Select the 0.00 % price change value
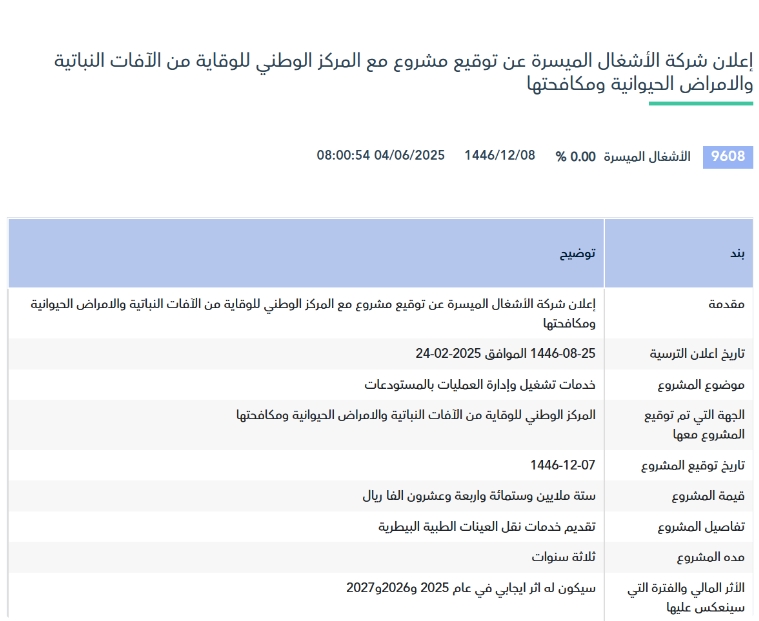Viewport: 759px width, 621px height. click(x=575, y=156)
